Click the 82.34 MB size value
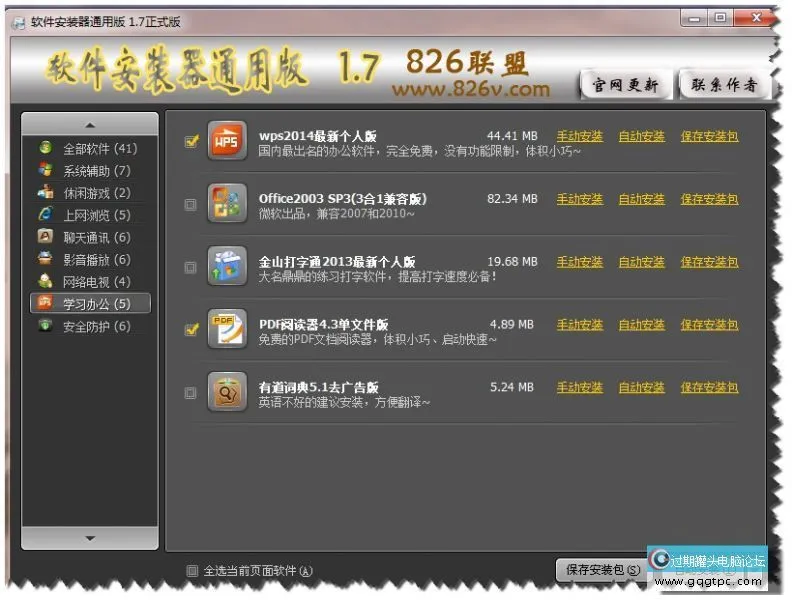792x600 pixels. [512, 198]
